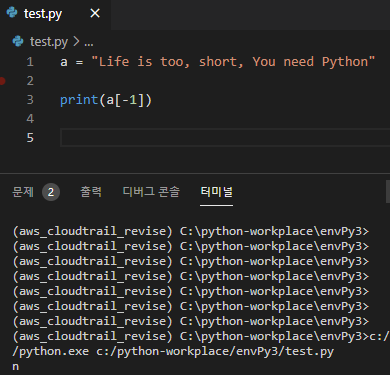Open the 디버그 콘솔 (Debug Console) tab

[151, 192]
